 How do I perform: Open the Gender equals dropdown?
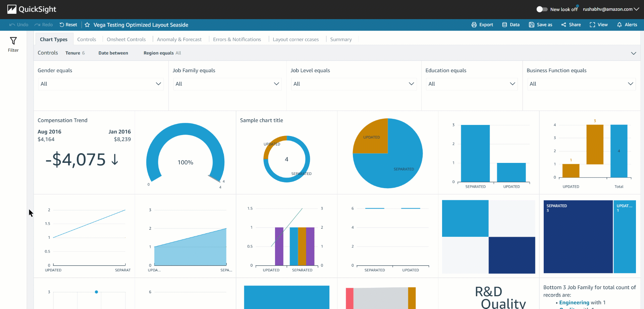tap(101, 84)
